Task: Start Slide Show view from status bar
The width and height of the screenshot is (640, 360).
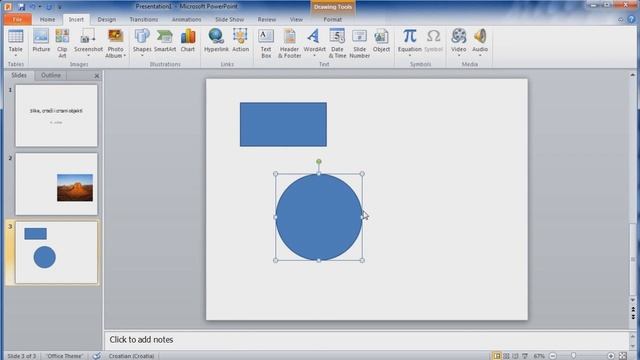Action: pyautogui.click(x=525, y=356)
